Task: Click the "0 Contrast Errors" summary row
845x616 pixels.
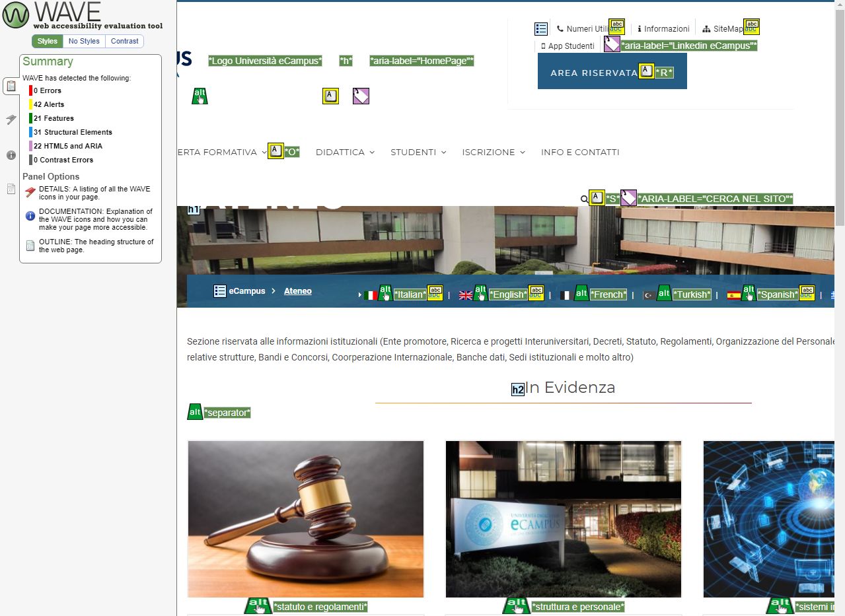Action: click(61, 160)
